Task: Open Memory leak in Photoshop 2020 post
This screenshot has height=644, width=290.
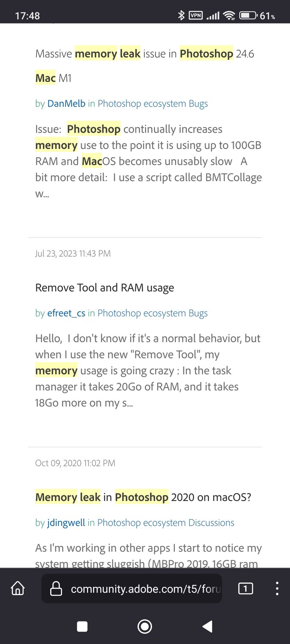Action: tap(143, 497)
